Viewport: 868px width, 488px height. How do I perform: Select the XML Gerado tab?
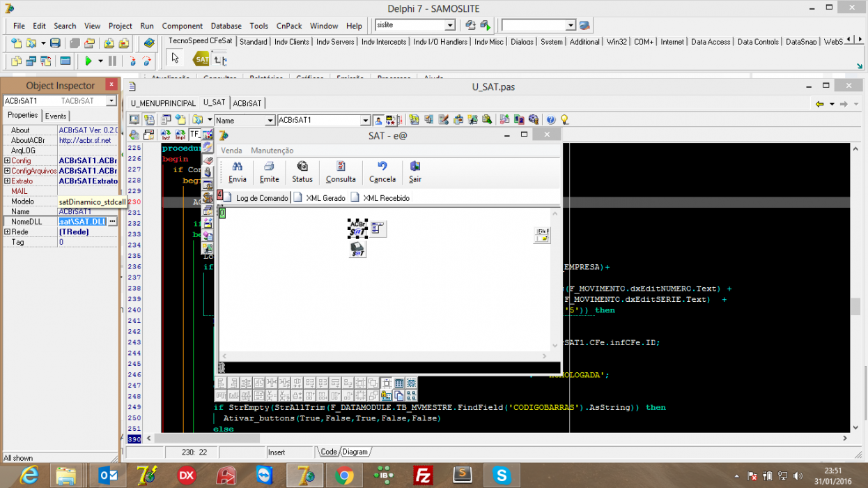click(320, 198)
